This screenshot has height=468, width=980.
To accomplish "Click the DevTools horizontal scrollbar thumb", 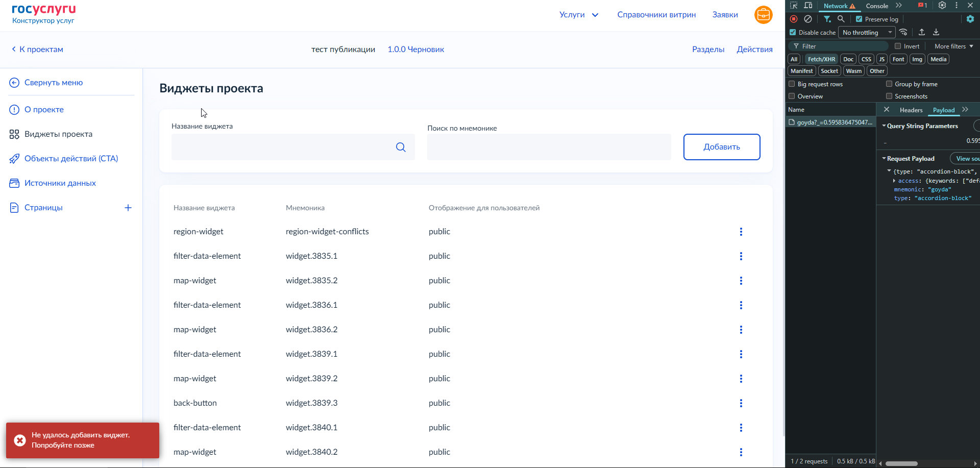I will (x=901, y=463).
